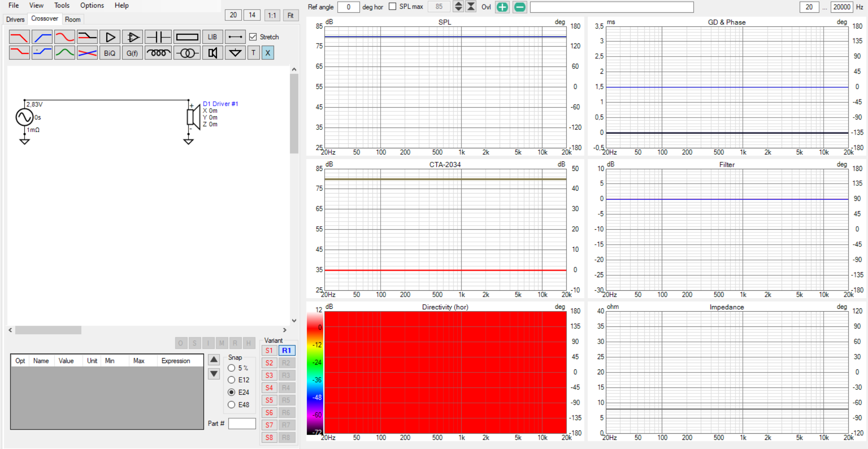Add the blue high-pass filter block
Screen dimensions: 868x449
(x=42, y=37)
